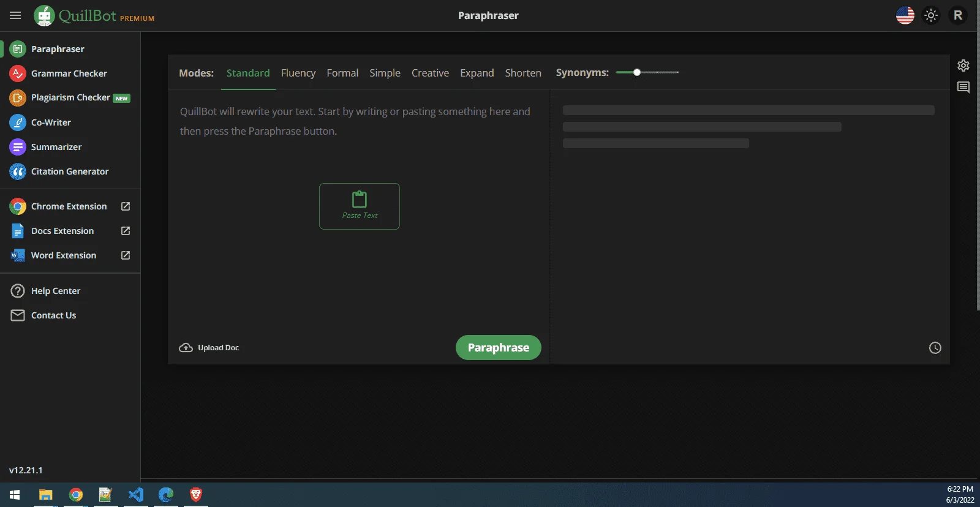Select the Fluency mode tab
This screenshot has width=980, height=507.
(x=298, y=73)
